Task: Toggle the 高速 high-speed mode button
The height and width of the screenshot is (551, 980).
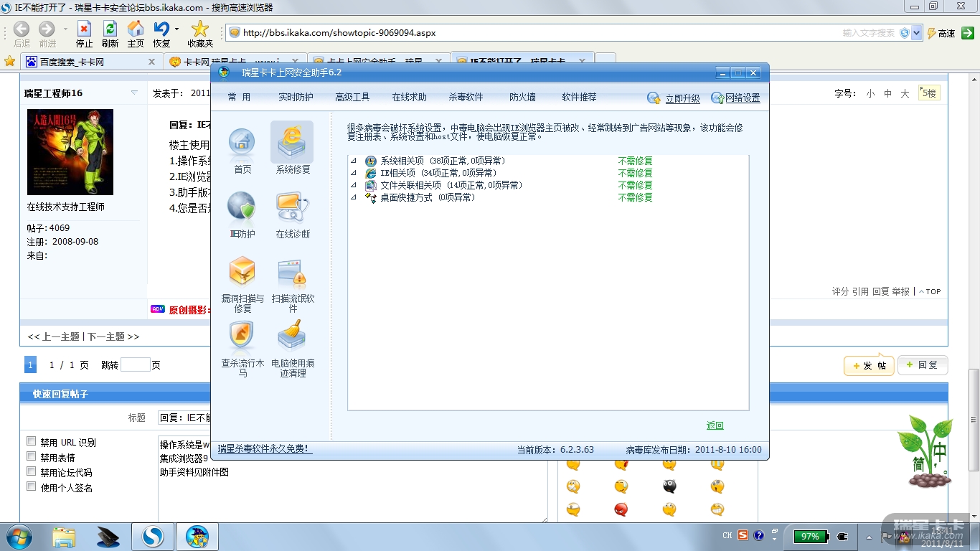Action: point(941,33)
